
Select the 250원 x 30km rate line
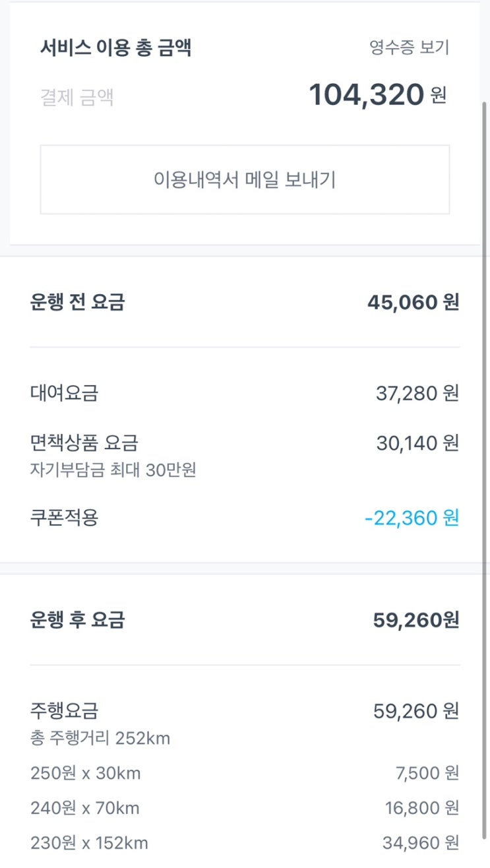[85, 772]
